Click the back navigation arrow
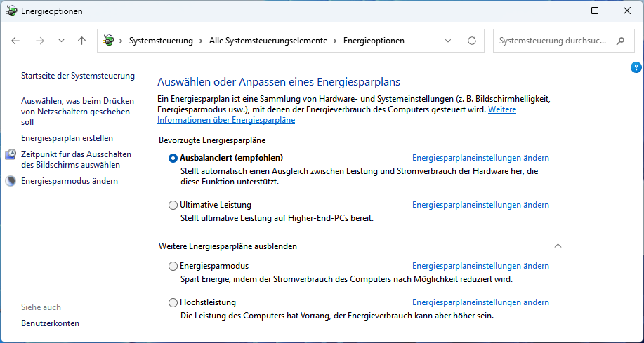The width and height of the screenshot is (644, 343). pos(15,41)
